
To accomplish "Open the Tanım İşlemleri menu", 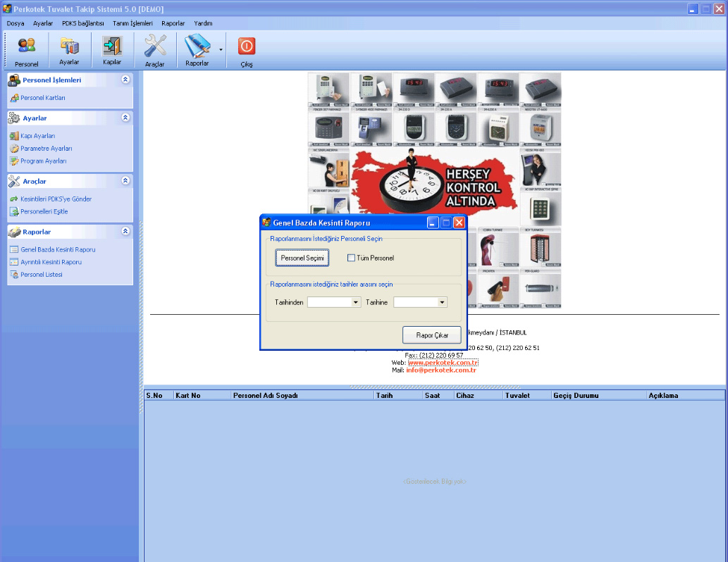I will tap(132, 23).
